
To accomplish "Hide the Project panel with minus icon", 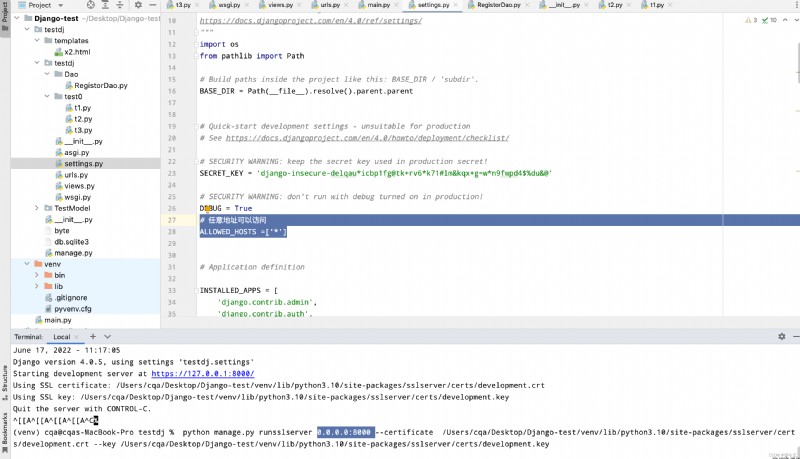I will (153, 5).
